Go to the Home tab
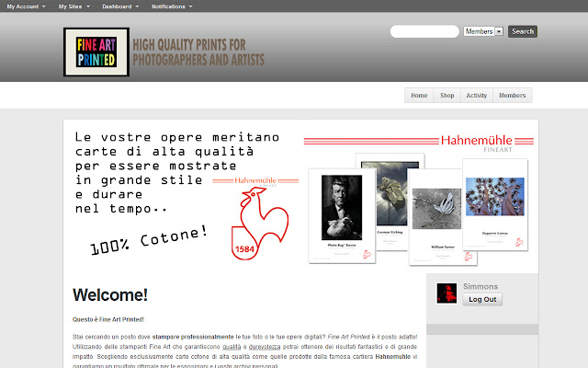The image size is (588, 368). click(x=419, y=96)
